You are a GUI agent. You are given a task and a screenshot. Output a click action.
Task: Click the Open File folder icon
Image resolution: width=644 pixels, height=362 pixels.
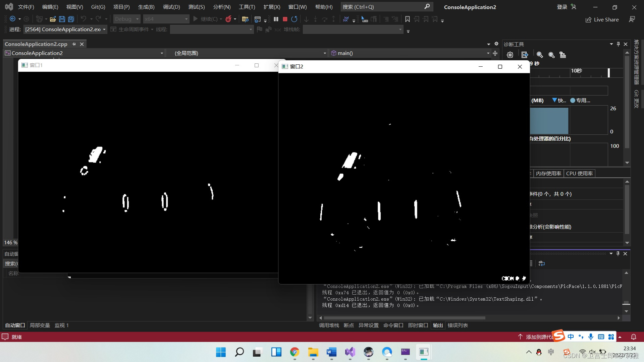[53, 19]
